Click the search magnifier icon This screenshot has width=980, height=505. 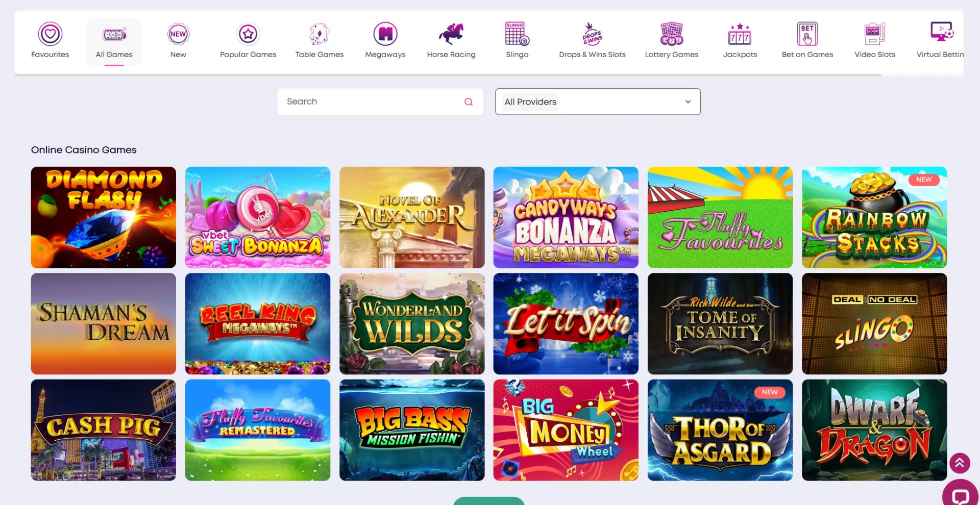point(469,102)
